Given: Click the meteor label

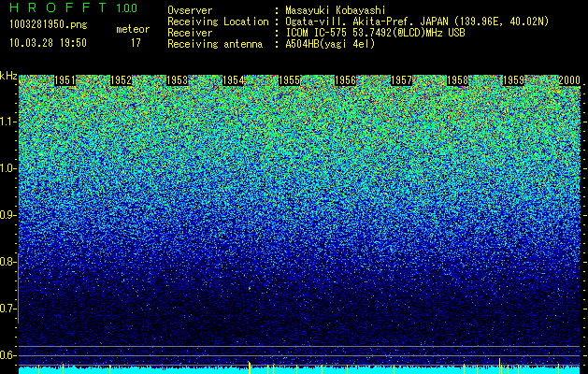Looking at the screenshot, I should click(133, 29).
